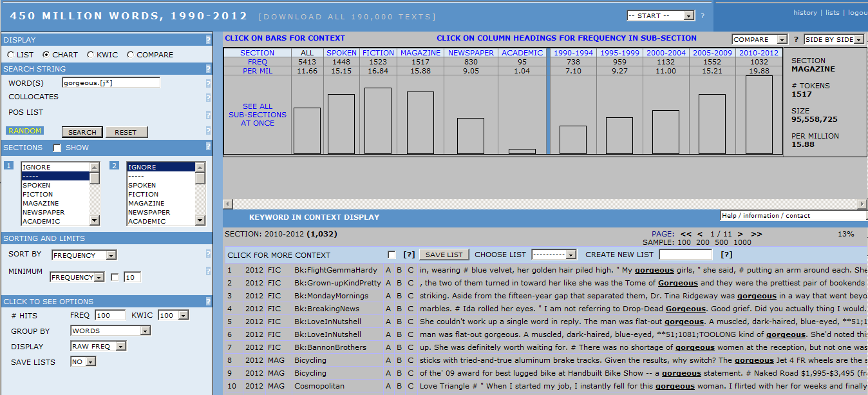Open the SORT BY frequency dropdown
This screenshot has height=395, width=868.
coord(84,255)
